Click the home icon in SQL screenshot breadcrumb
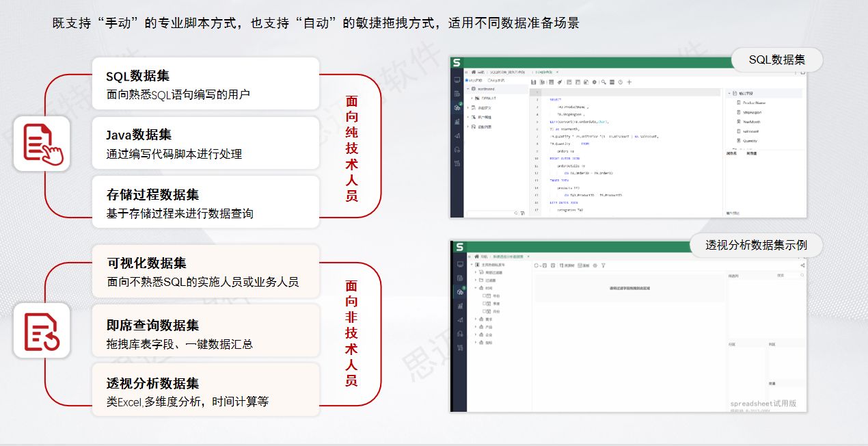The width and height of the screenshot is (868, 446). 474,72
